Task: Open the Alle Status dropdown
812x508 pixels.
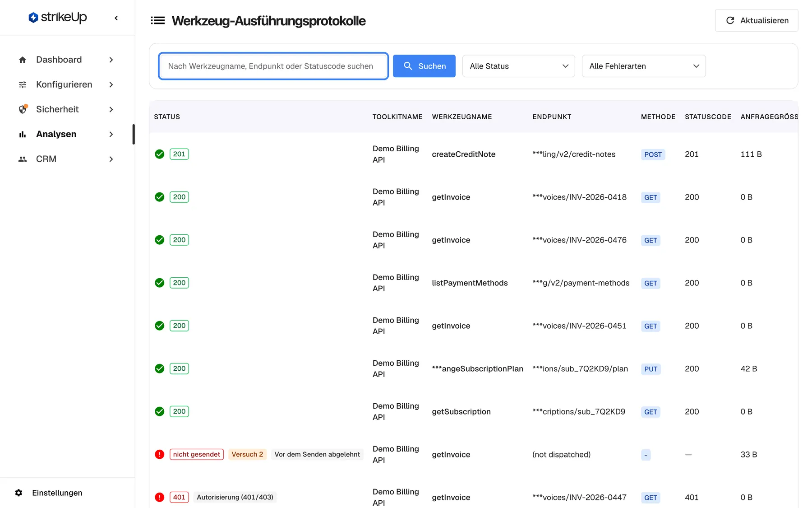Action: coord(518,66)
